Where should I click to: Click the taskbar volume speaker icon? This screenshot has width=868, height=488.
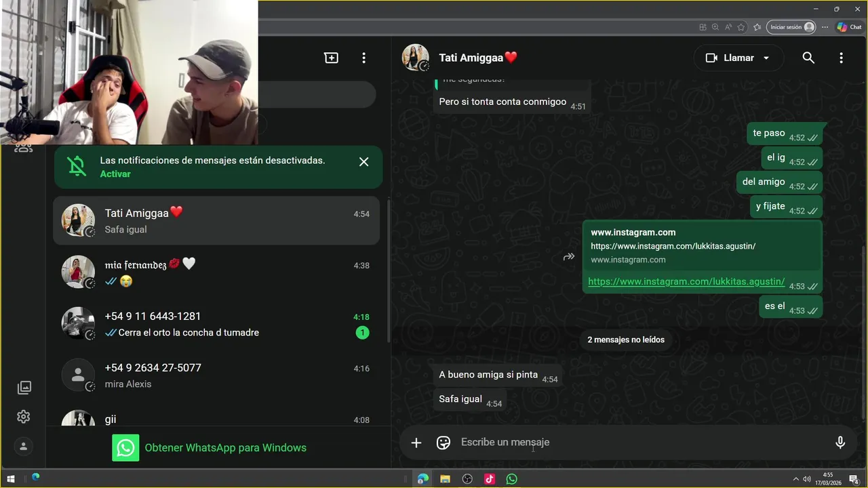click(x=807, y=479)
